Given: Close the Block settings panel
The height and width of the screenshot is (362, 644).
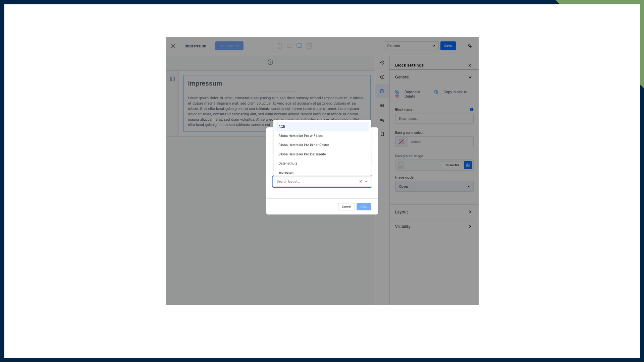Looking at the screenshot, I should [470, 65].
